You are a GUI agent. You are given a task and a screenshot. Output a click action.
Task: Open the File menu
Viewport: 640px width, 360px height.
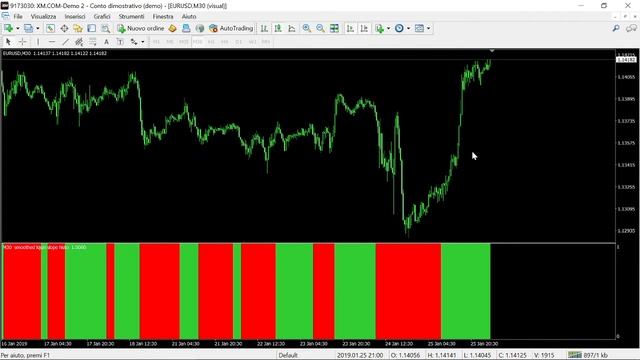click(18, 16)
